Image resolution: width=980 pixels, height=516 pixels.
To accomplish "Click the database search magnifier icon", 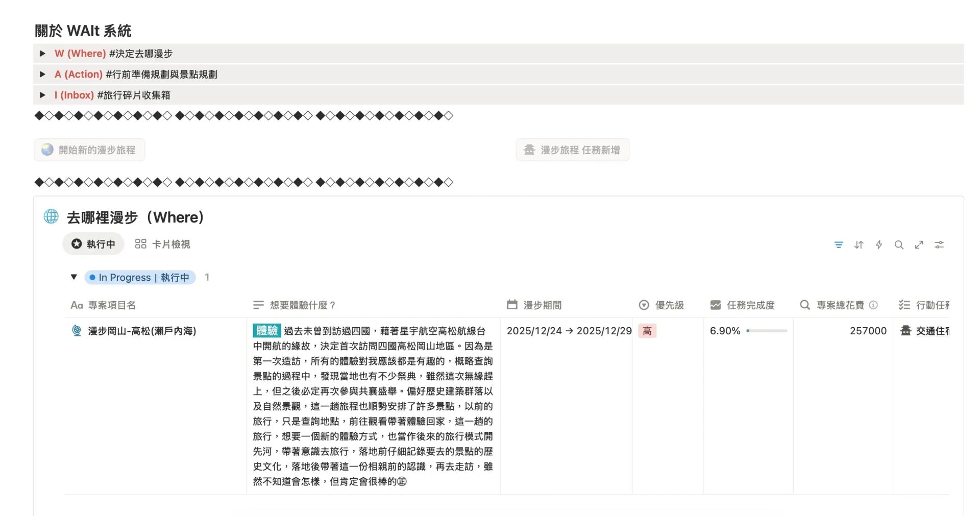I will tap(899, 245).
